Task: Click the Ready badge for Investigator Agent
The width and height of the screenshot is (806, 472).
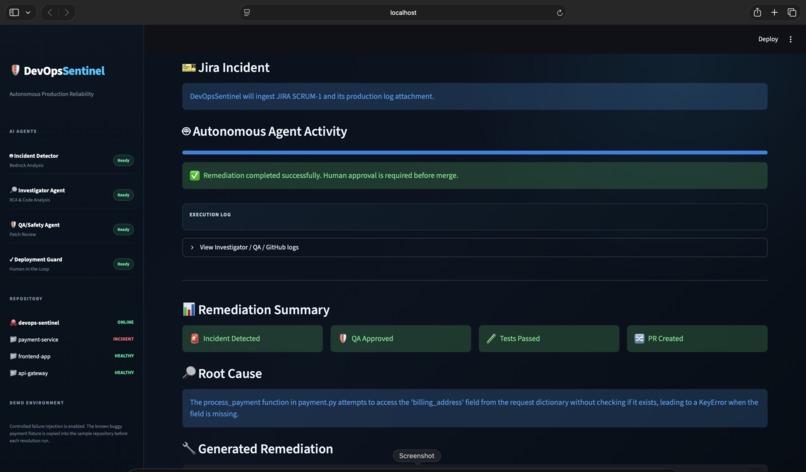Action: [x=123, y=195]
